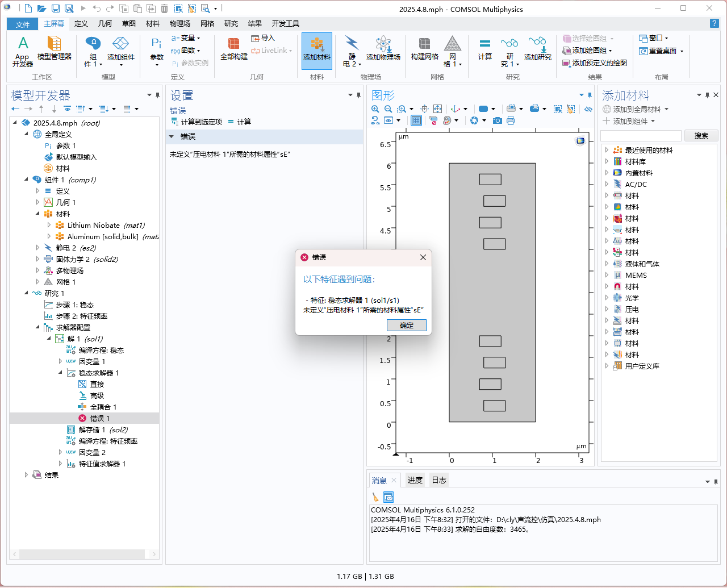Click the left arrow Previous Node icon in 模型开发器
727x588 pixels.
coord(15,109)
